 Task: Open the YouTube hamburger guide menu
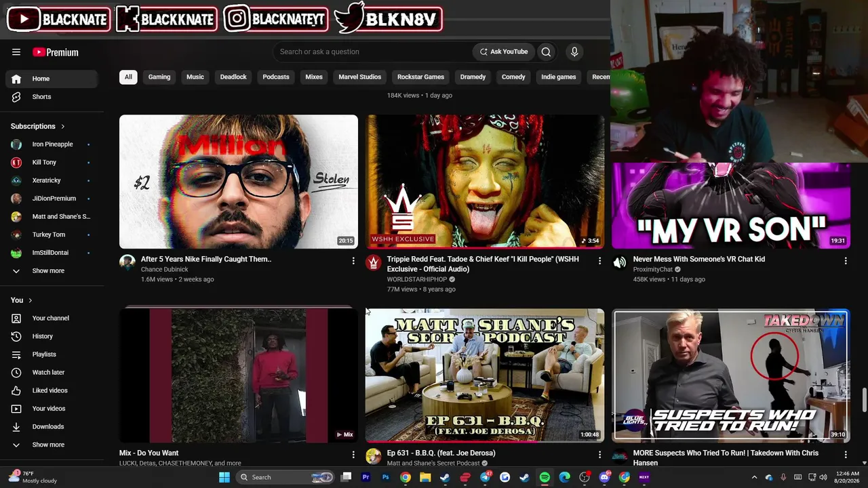coord(16,52)
